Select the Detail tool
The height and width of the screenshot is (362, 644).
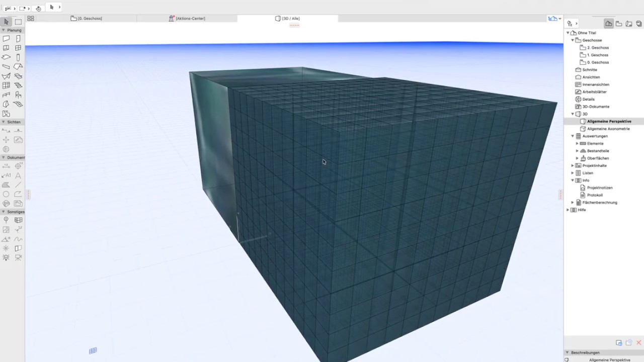point(6,149)
